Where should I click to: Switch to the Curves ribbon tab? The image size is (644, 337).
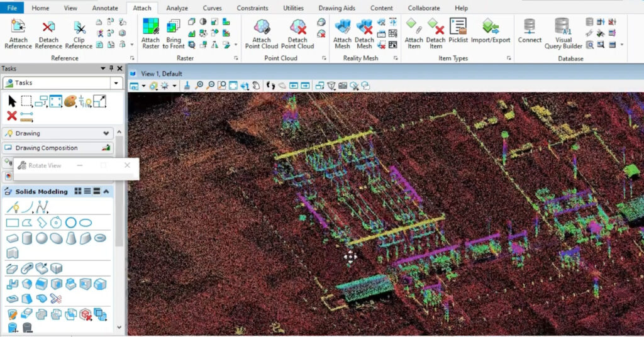(212, 8)
